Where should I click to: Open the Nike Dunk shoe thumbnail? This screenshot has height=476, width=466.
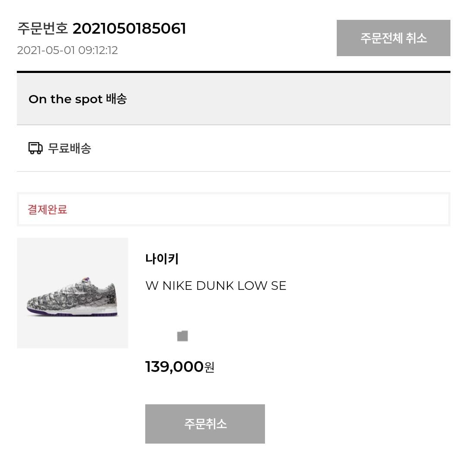[x=73, y=293]
